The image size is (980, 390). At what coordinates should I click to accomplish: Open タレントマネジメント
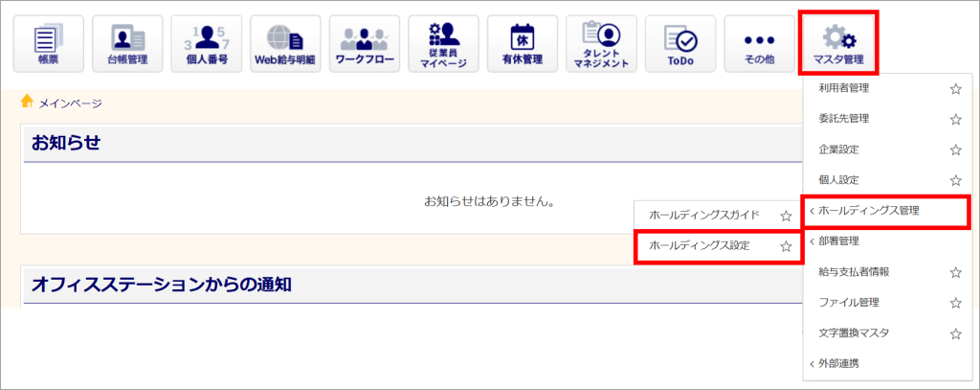(602, 44)
